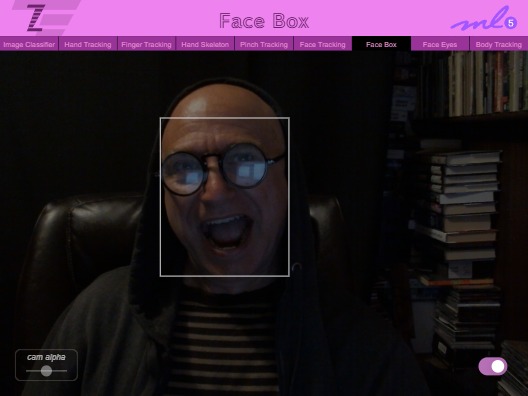The height and width of the screenshot is (396, 528).
Task: Switch to the Hand Tracking tab
Action: coord(88,44)
